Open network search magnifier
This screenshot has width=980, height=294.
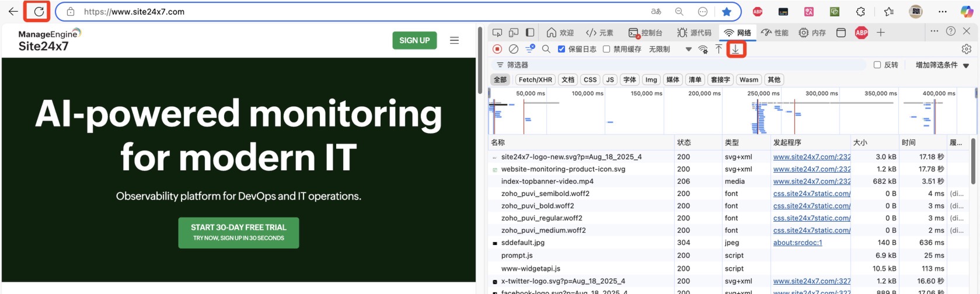546,49
